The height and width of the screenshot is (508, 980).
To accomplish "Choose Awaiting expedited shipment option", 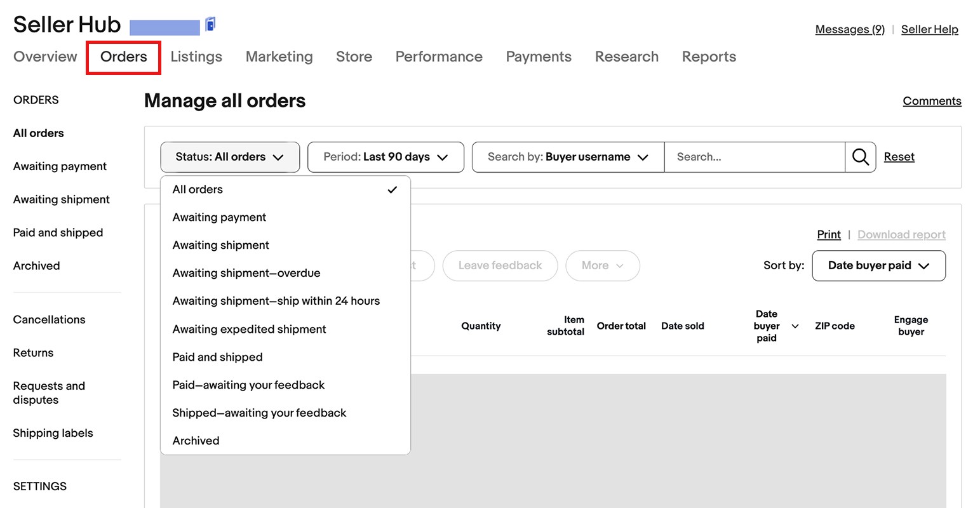I will click(x=285, y=329).
